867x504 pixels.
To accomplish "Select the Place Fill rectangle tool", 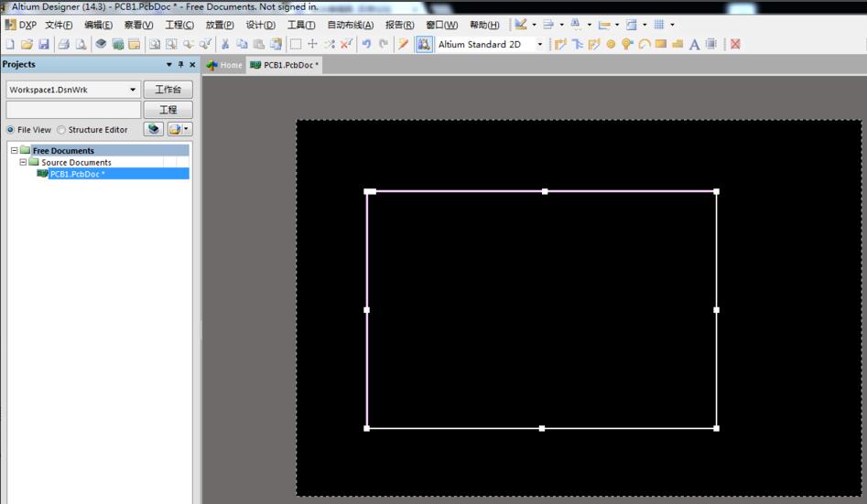I will pos(661,44).
